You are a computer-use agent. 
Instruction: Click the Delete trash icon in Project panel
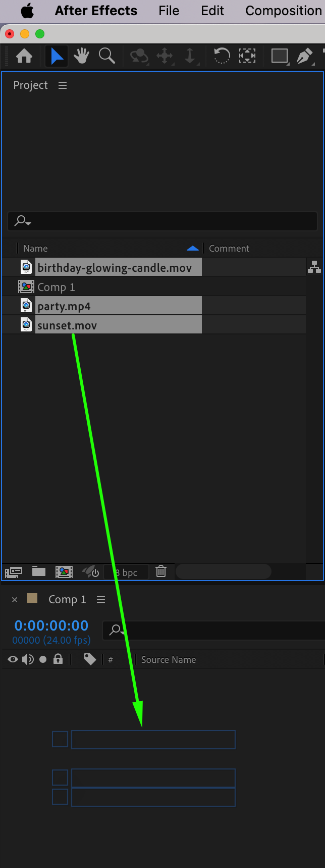pyautogui.click(x=161, y=571)
